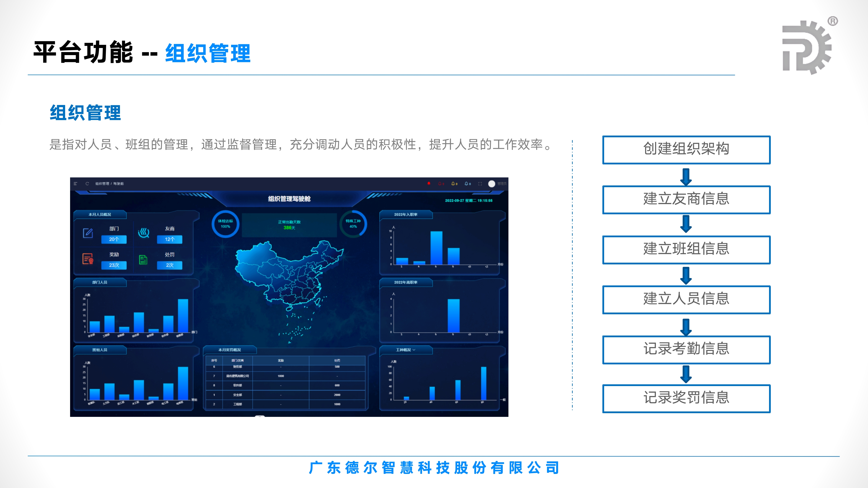Open the red outlined bell notification
This screenshot has width=868, height=488.
(x=441, y=183)
